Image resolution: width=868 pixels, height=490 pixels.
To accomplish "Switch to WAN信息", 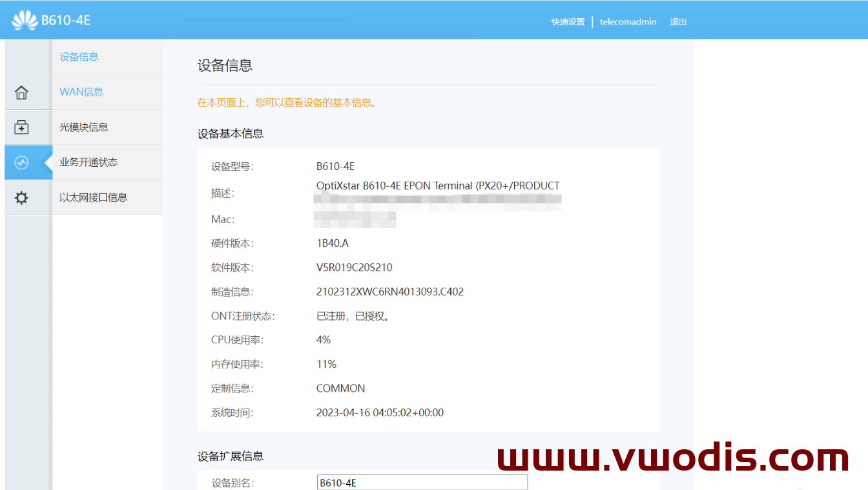I will coord(81,92).
